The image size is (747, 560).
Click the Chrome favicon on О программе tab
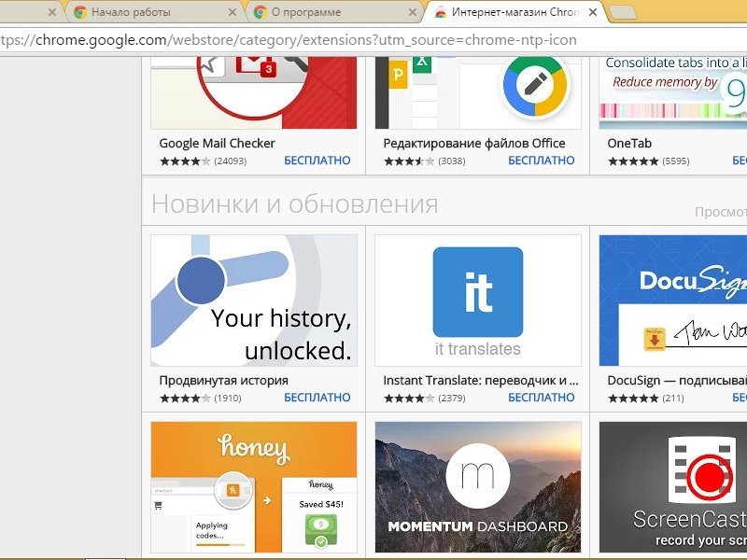(x=261, y=12)
